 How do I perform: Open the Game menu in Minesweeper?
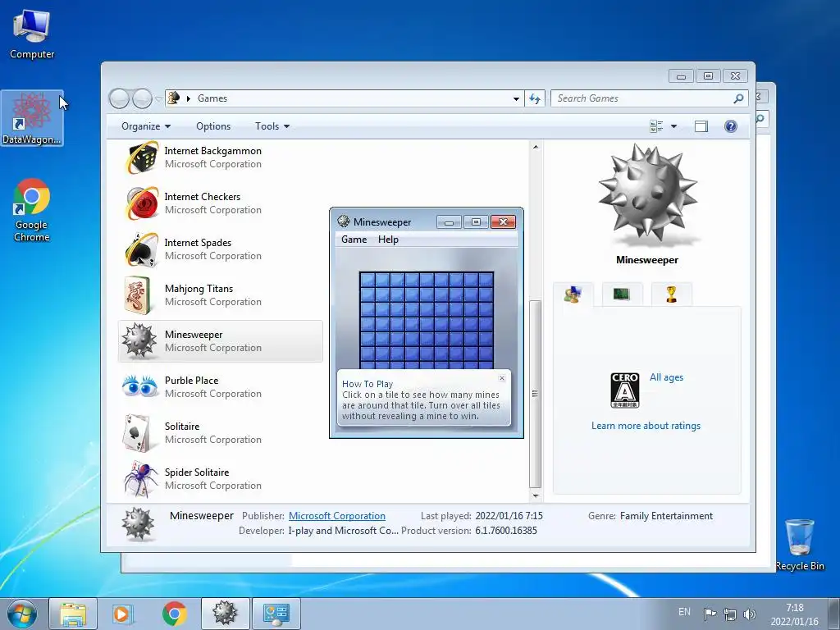(x=354, y=240)
